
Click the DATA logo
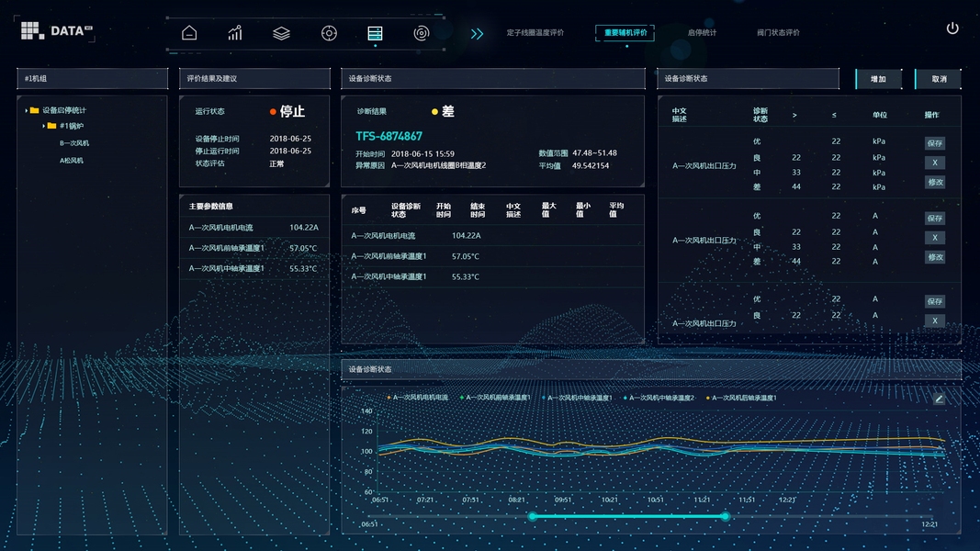tap(56, 30)
